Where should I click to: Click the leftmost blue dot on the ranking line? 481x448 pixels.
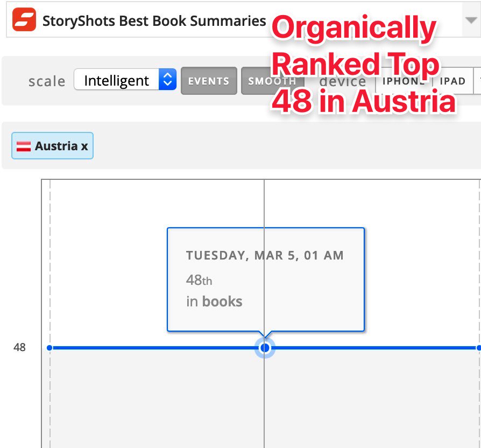pos(50,348)
